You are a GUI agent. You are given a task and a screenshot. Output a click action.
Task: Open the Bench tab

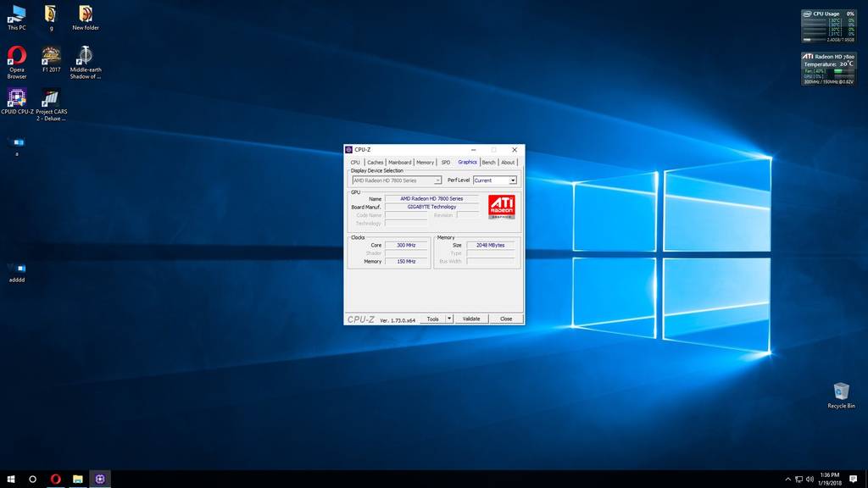[x=489, y=162]
